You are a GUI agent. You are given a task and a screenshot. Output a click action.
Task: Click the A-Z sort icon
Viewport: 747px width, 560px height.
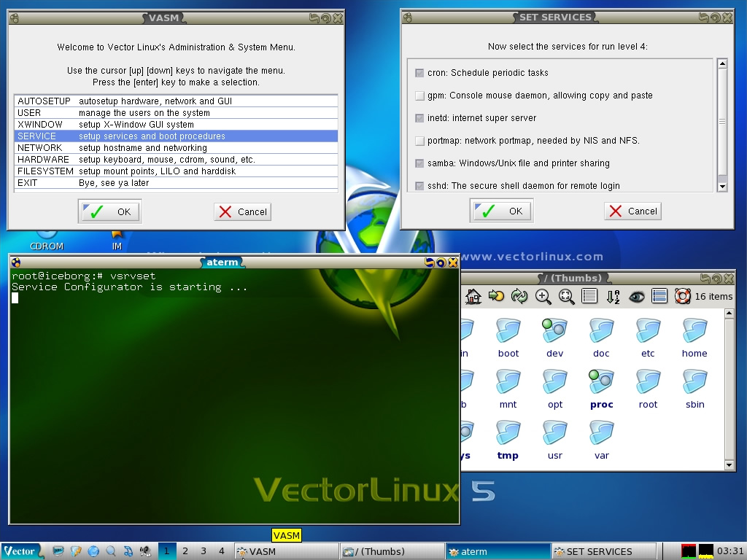[613, 296]
